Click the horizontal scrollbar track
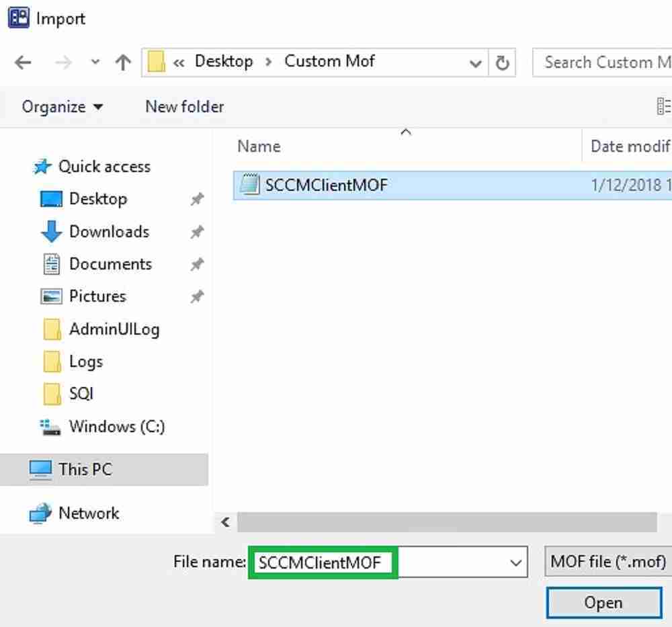The image size is (672, 627). [x=447, y=522]
